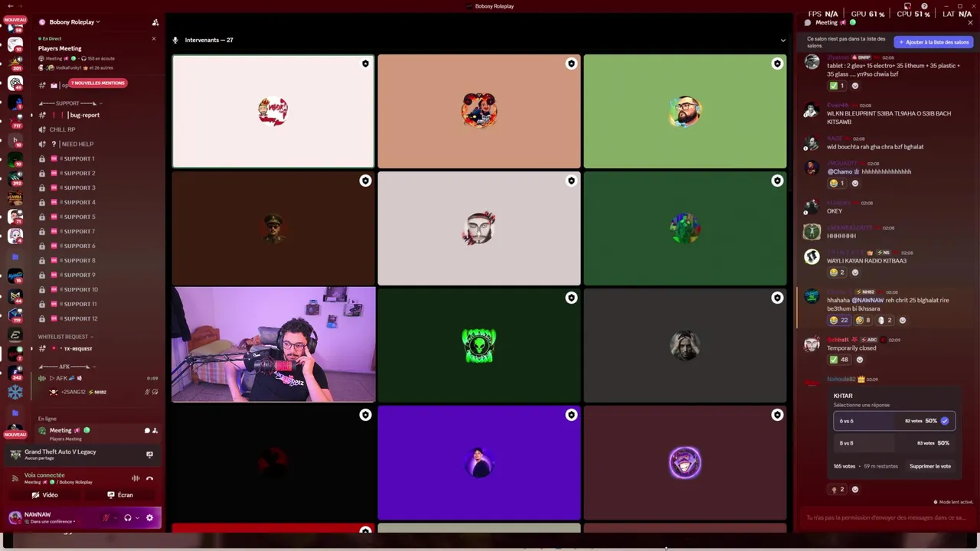Close the Meeting chat side panel
This screenshot has width=980, height=551.
point(970,22)
